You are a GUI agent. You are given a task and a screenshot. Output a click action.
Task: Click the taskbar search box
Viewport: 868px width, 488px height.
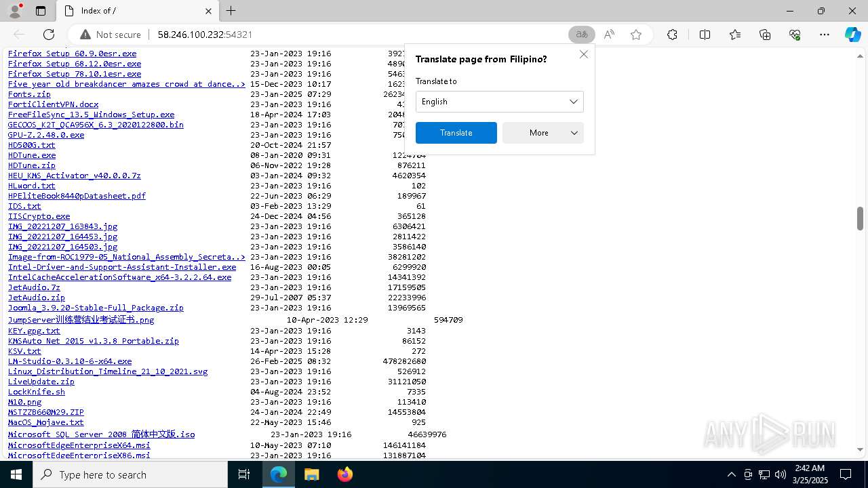[130, 474]
